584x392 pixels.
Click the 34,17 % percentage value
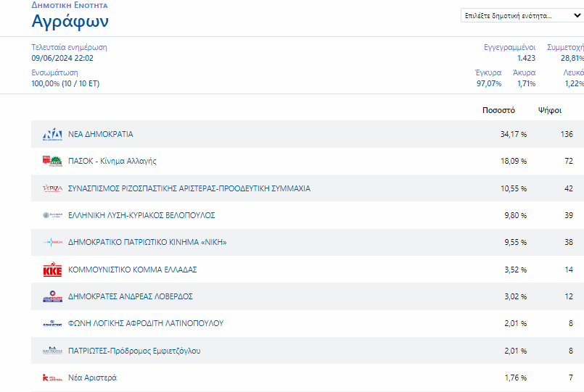tap(514, 134)
